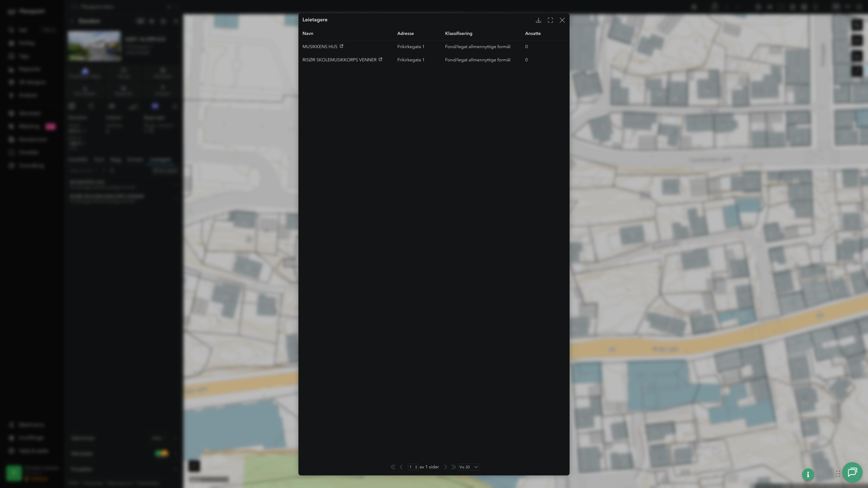Open external link icon beside RISØR SKOLEMUSIKKORPS VENNER
The width and height of the screenshot is (868, 488).
pyautogui.click(x=380, y=60)
